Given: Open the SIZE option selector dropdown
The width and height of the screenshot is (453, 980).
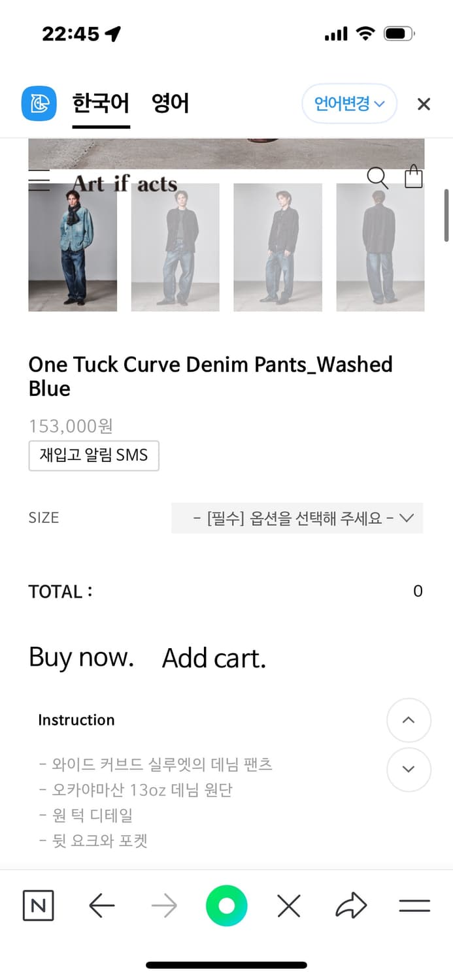Looking at the screenshot, I should 297,517.
